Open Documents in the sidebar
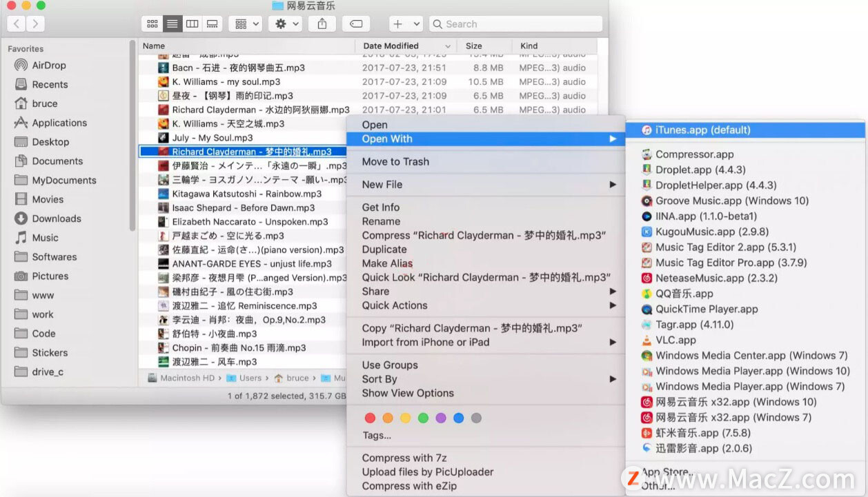This screenshot has height=497, width=868. click(x=57, y=161)
